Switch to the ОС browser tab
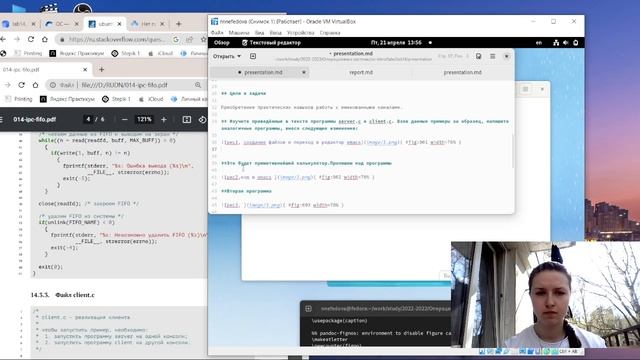 tap(62, 24)
